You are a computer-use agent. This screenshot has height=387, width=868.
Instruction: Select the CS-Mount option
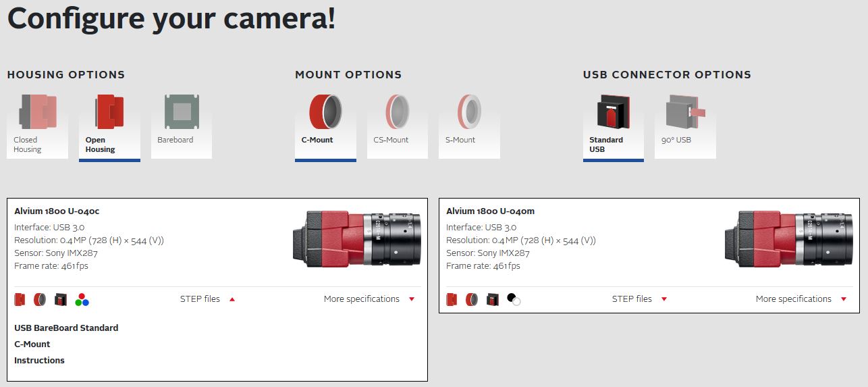(398, 126)
